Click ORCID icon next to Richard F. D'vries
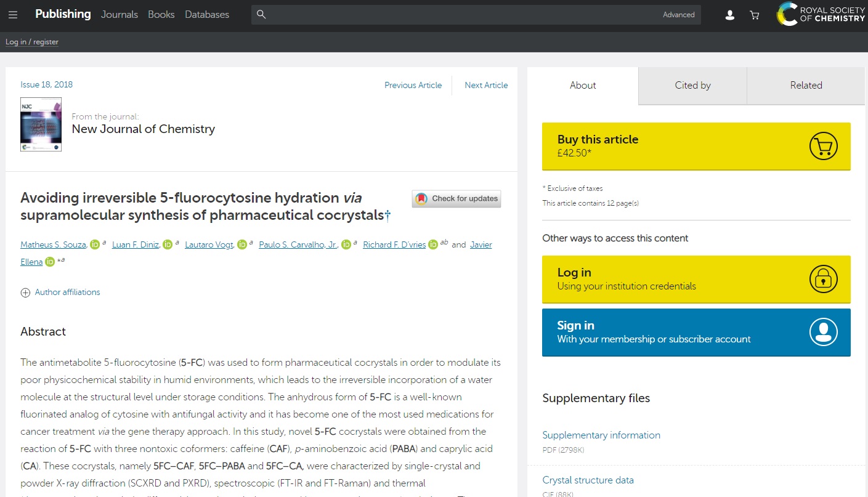Image resolution: width=868 pixels, height=497 pixels. click(433, 244)
